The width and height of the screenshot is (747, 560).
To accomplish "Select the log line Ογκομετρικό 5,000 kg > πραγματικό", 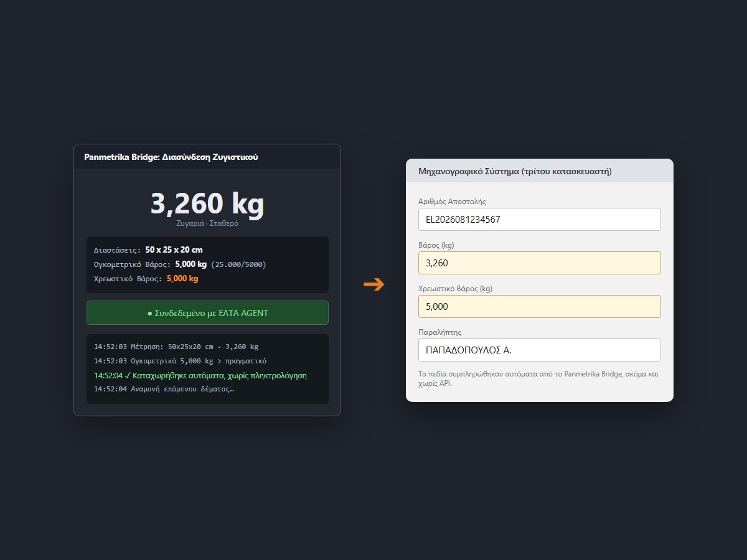I will coord(181,360).
